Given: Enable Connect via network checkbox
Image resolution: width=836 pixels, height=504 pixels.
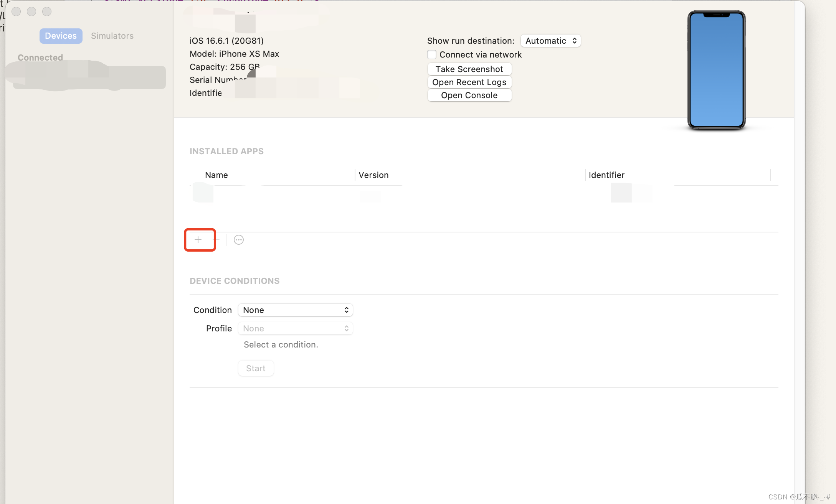Looking at the screenshot, I should click(432, 54).
